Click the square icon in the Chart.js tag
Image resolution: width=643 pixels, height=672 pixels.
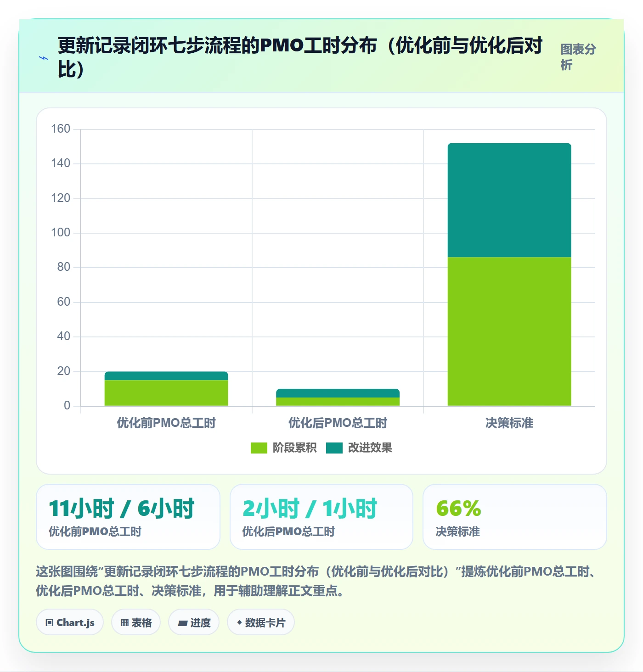pos(50,623)
